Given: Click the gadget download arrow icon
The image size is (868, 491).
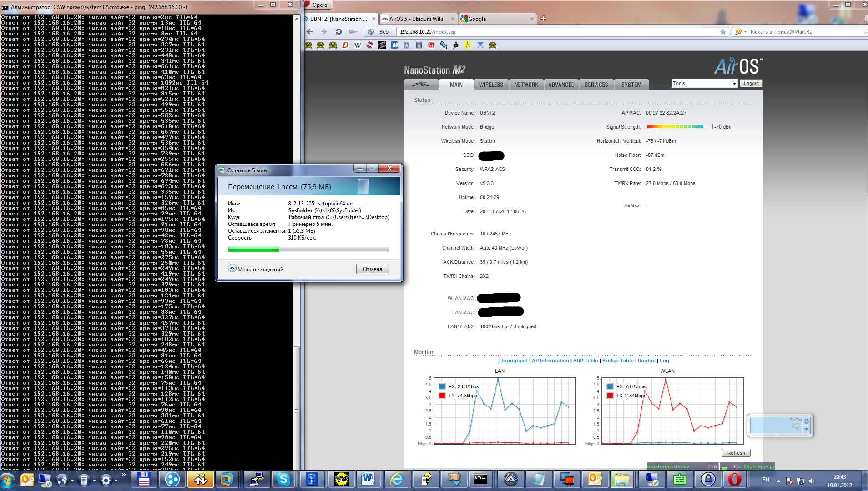Looking at the screenshot, I should [x=807, y=421].
